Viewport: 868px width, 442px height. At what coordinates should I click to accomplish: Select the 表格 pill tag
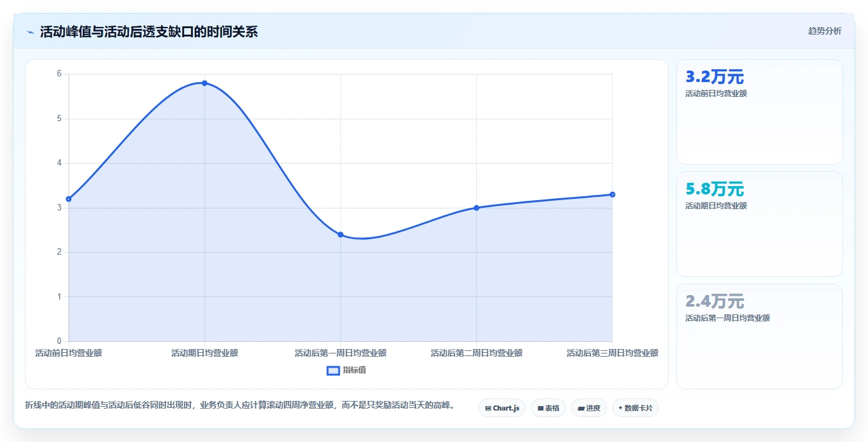point(548,408)
